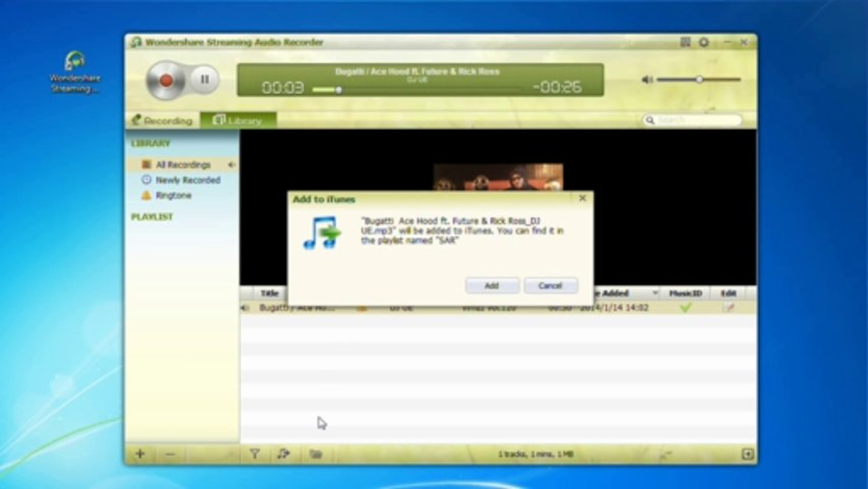Click the record button
This screenshot has width=868, height=489.
click(166, 79)
